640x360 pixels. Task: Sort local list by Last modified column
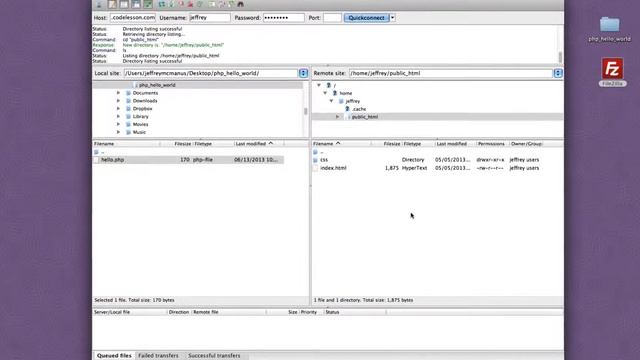click(x=259, y=144)
